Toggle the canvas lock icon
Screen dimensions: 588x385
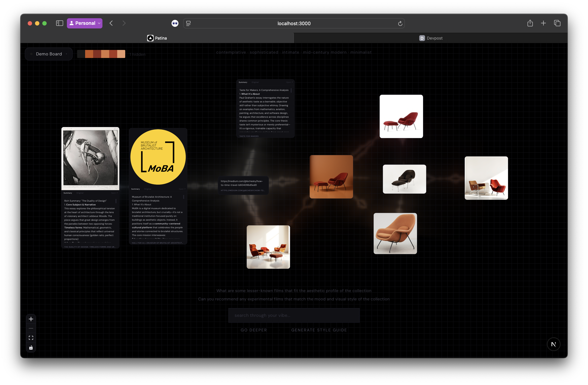(31, 347)
